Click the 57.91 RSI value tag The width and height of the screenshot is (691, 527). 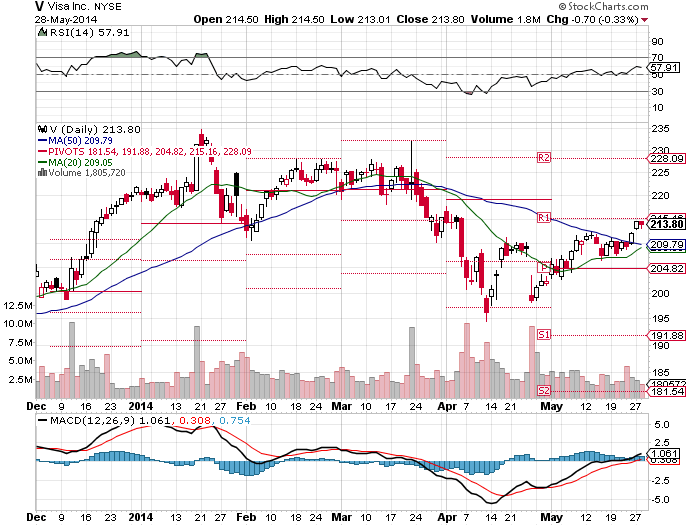click(x=663, y=67)
